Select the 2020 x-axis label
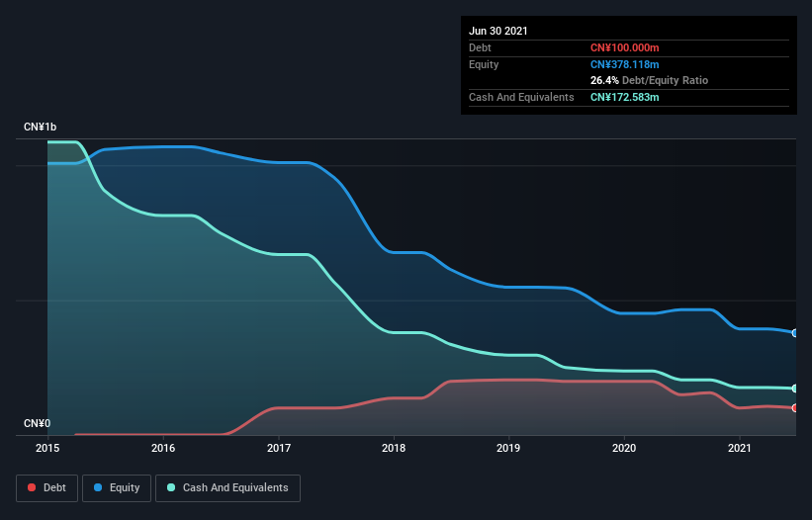The width and height of the screenshot is (812, 520). pyautogui.click(x=624, y=448)
